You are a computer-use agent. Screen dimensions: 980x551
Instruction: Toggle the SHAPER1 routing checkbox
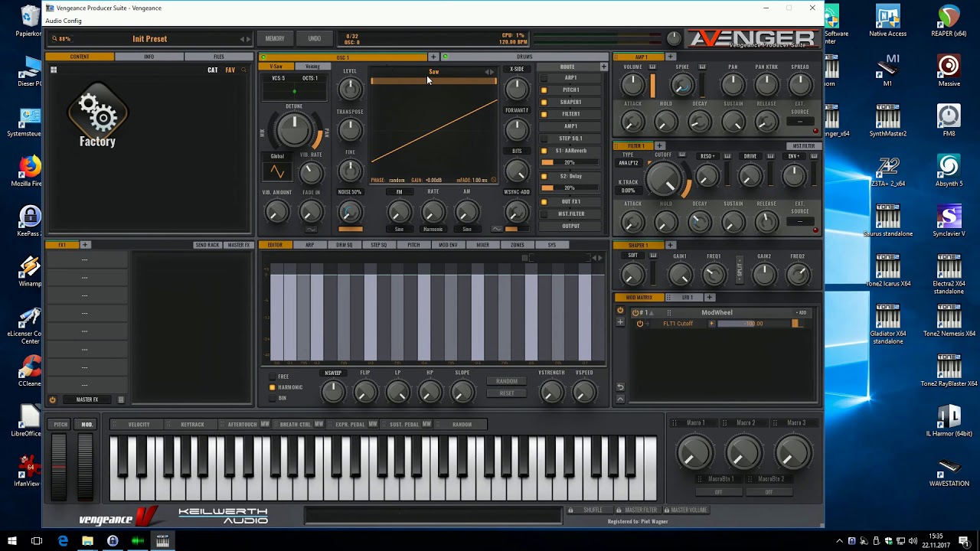click(x=544, y=102)
